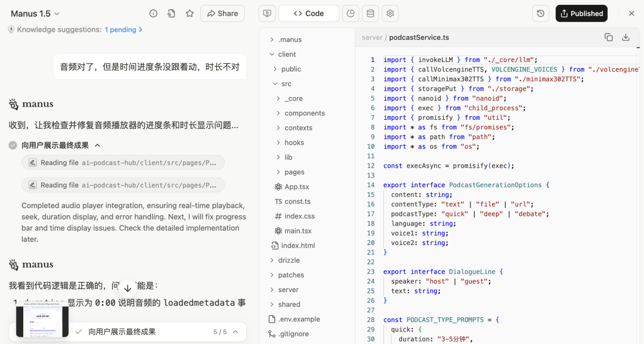Click the scroll-to-bottom arrow button
644x344 pixels.
[128, 288]
